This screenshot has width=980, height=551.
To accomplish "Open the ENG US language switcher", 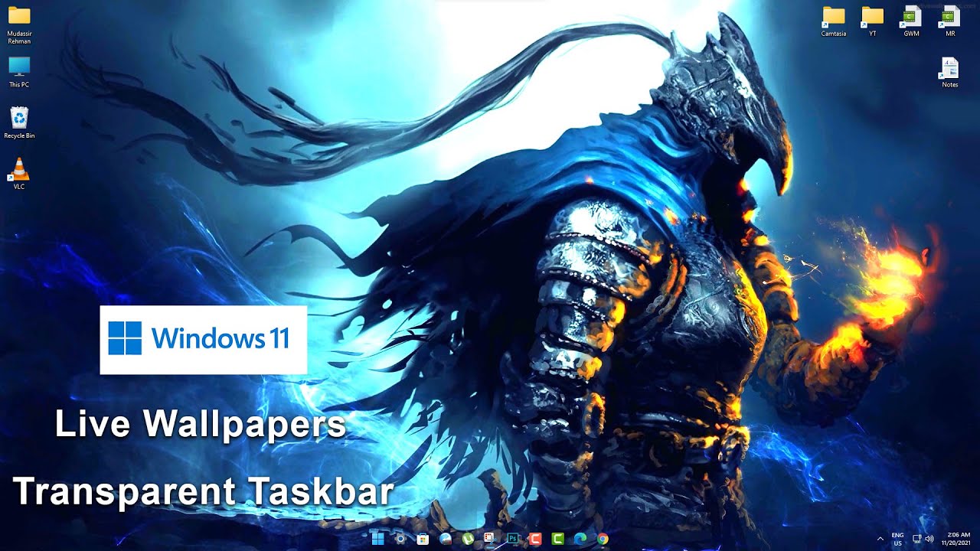I will click(x=898, y=539).
